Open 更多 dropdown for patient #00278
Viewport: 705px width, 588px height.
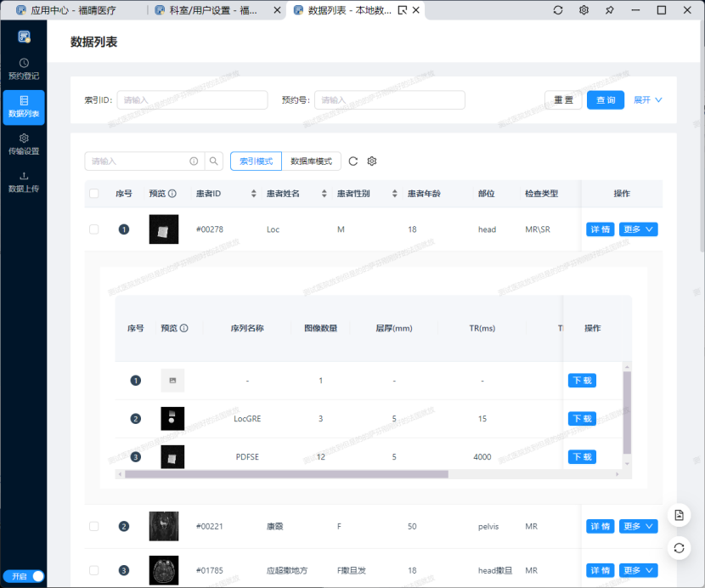coord(638,229)
